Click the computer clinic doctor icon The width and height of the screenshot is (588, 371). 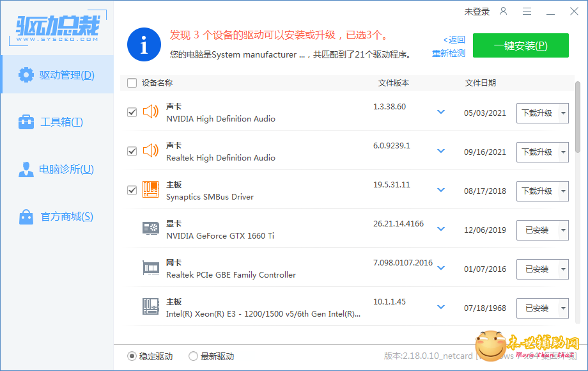pos(26,170)
